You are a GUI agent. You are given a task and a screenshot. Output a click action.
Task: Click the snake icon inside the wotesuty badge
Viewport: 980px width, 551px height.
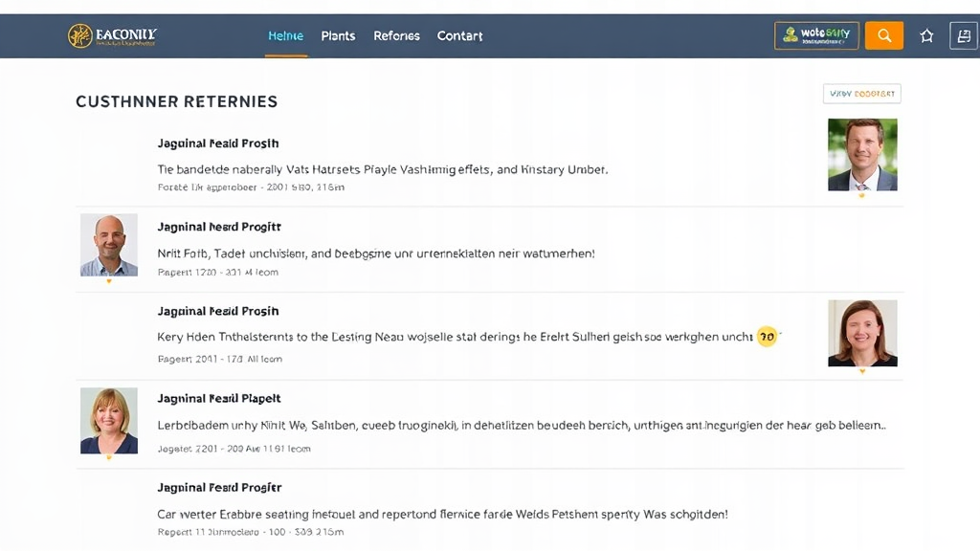[x=791, y=33]
